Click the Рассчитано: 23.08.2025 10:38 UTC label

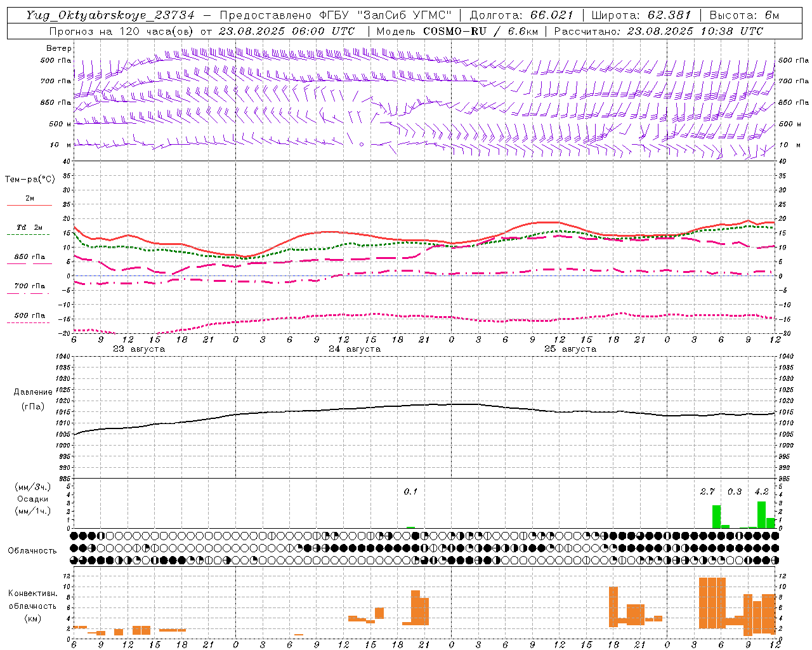[658, 31]
